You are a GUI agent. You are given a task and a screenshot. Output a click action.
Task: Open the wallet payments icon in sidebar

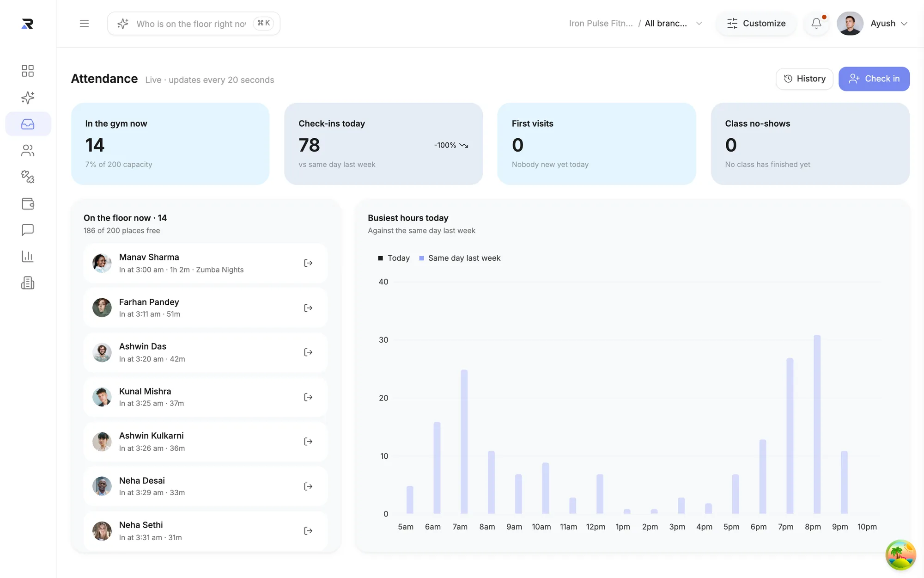pyautogui.click(x=28, y=203)
